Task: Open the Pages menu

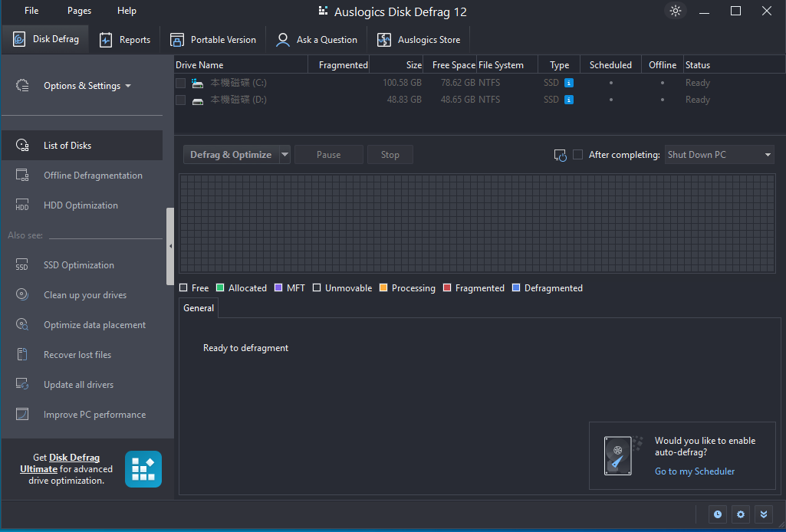Action: pyautogui.click(x=79, y=11)
